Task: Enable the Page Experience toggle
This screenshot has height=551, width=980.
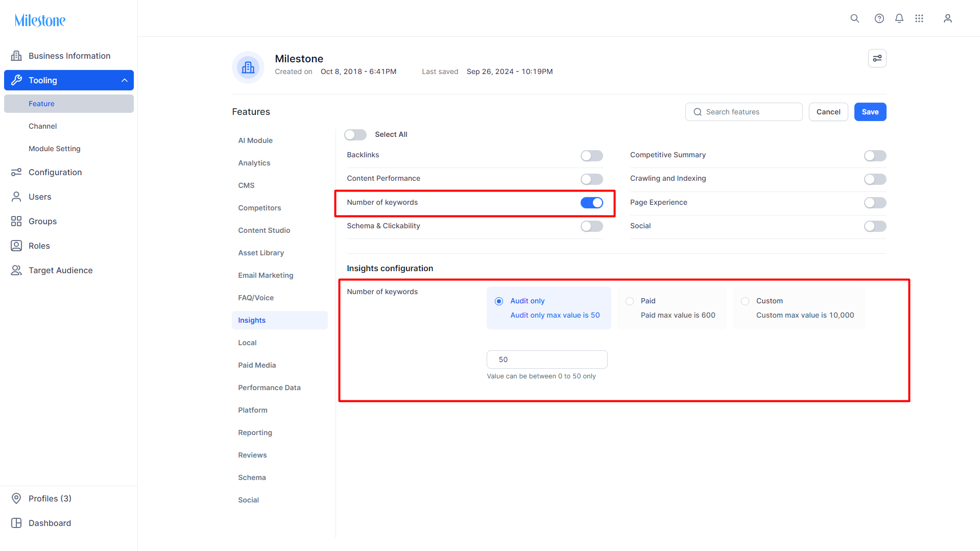Action: point(875,203)
